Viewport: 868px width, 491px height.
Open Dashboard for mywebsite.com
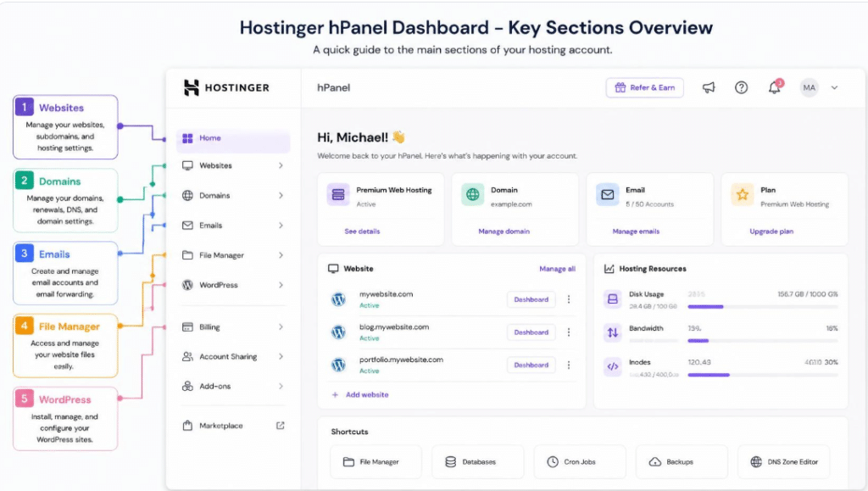click(x=531, y=299)
